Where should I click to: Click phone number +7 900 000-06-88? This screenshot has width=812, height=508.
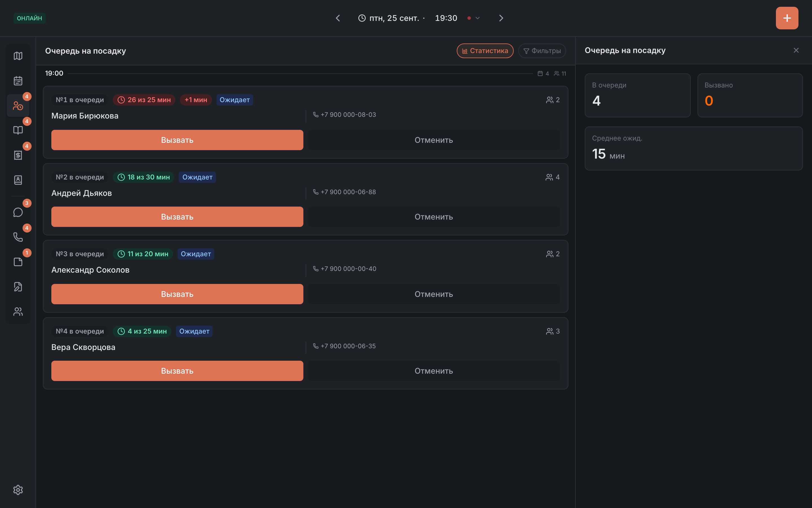pos(348,192)
